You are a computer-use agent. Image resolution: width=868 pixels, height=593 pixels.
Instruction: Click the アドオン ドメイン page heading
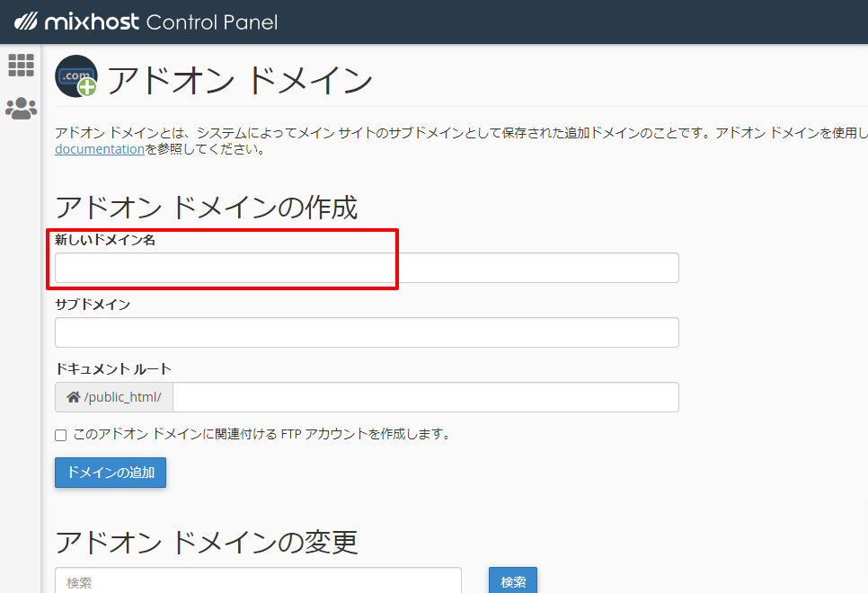click(x=240, y=80)
